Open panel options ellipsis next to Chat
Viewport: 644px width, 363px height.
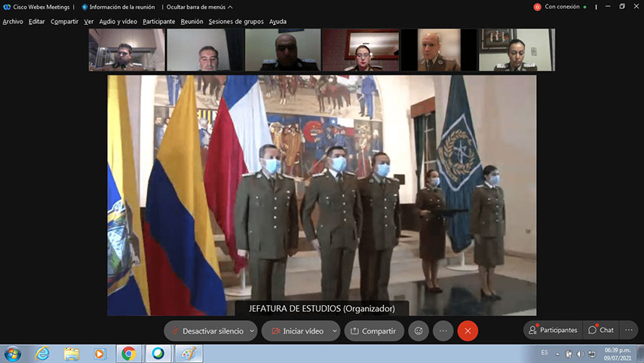pos(629,330)
